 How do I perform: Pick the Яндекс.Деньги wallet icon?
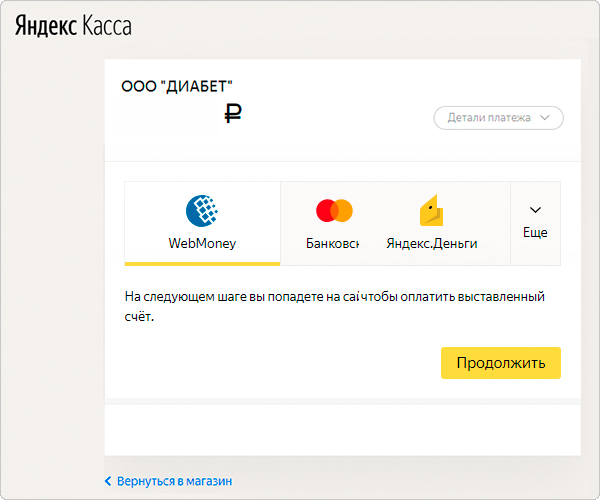pos(431,210)
